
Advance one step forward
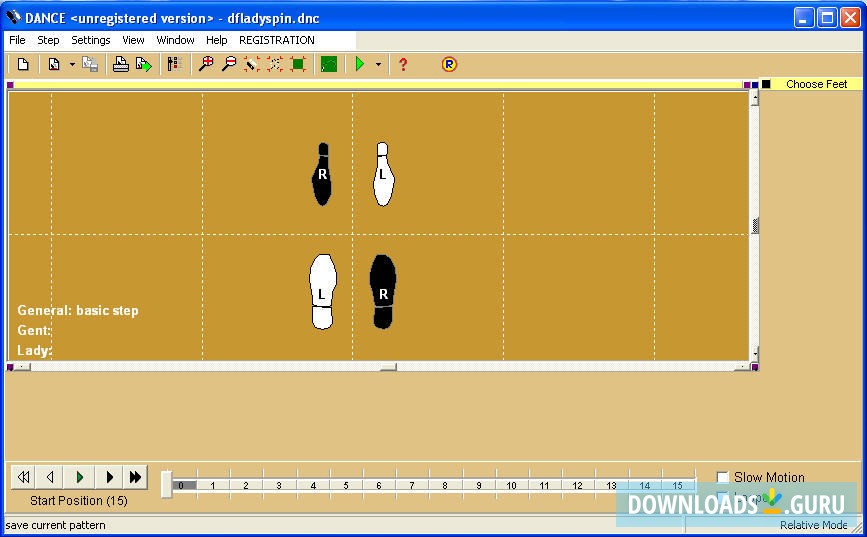tap(109, 477)
